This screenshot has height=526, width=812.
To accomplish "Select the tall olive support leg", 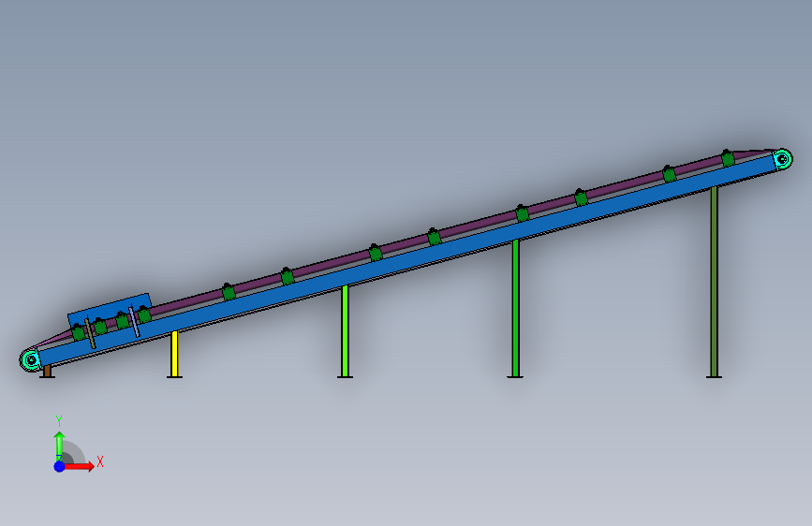I will [x=714, y=282].
